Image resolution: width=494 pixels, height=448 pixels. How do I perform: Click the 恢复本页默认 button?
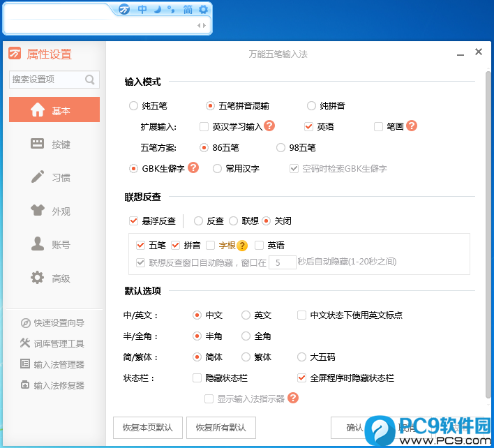point(148,428)
